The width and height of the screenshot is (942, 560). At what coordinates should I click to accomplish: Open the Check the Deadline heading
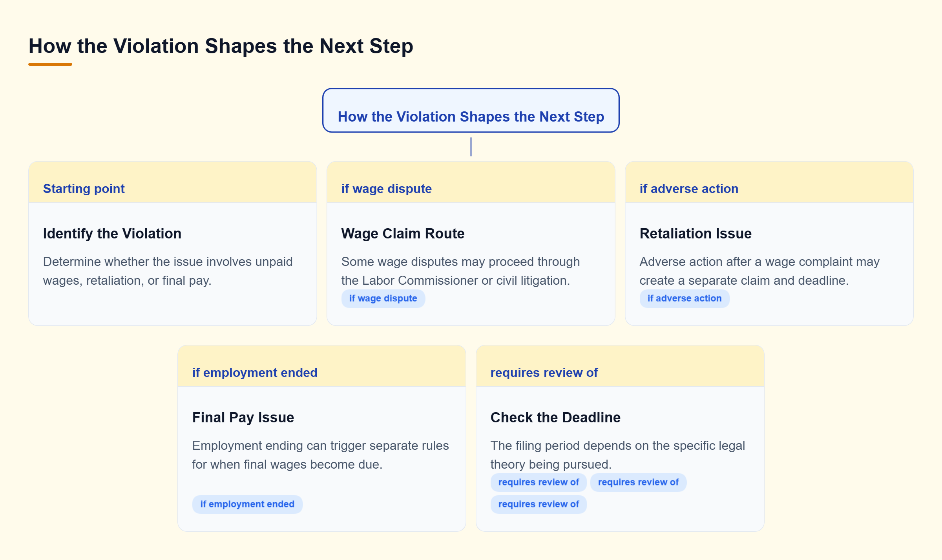tap(555, 417)
